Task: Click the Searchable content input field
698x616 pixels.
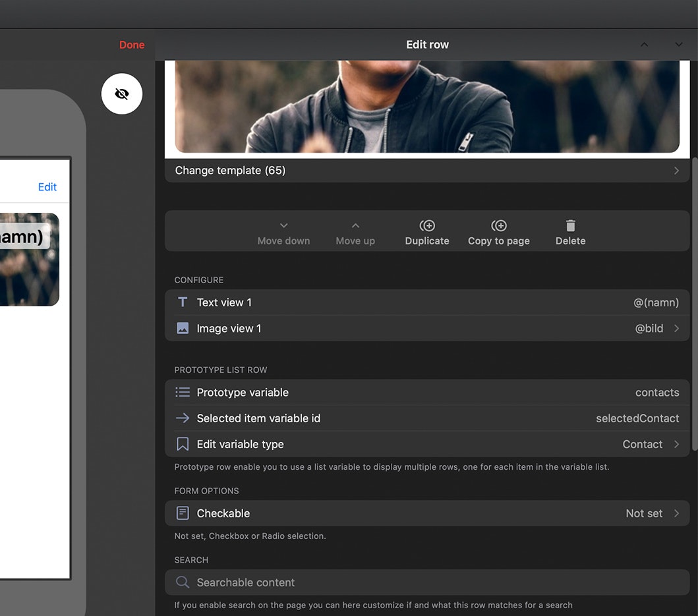Action: click(395, 582)
